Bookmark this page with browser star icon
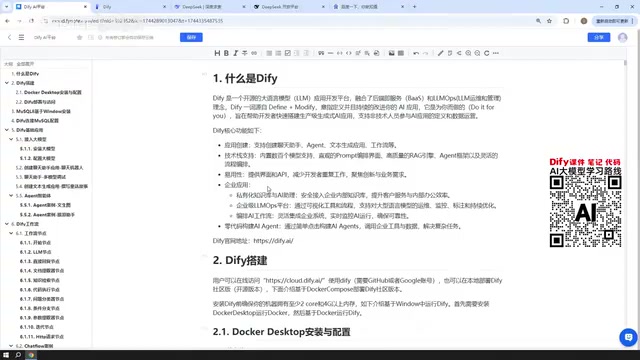The width and height of the screenshot is (640, 360). tap(549, 21)
